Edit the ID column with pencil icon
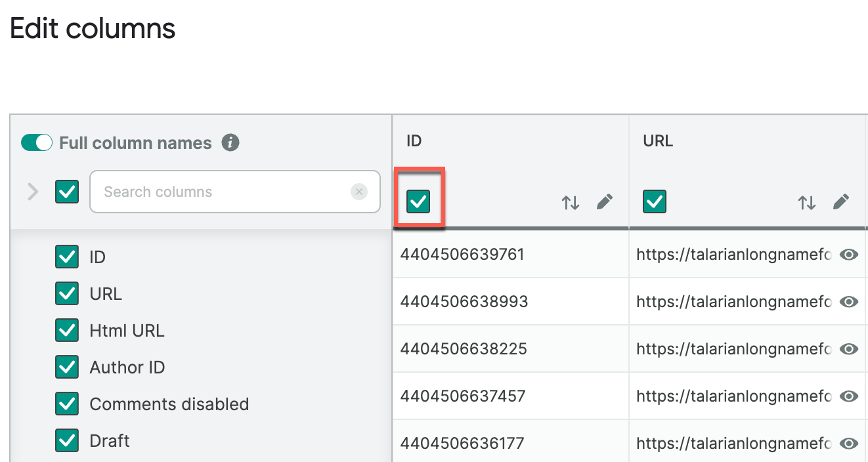 click(605, 201)
